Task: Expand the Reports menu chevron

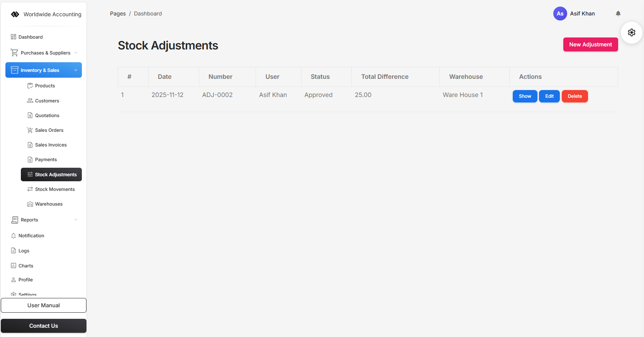Action: [x=76, y=220]
